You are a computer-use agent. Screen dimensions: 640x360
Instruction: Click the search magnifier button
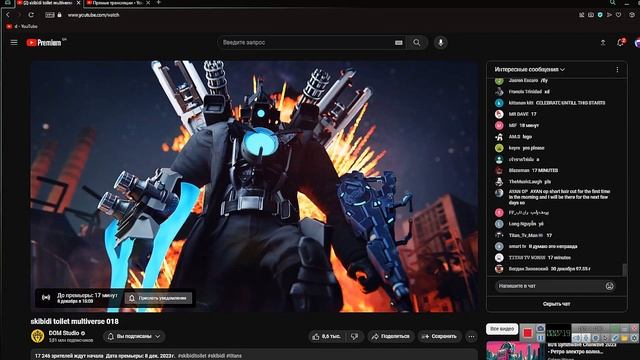pyautogui.click(x=416, y=42)
